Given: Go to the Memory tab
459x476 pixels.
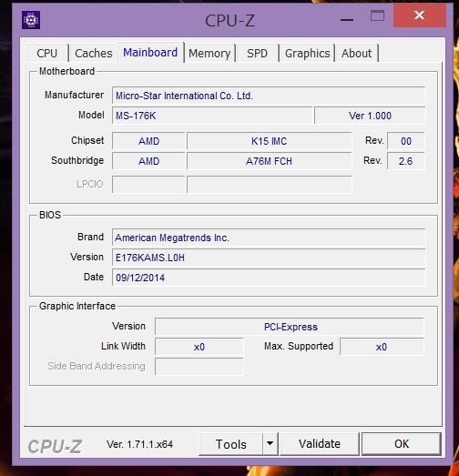Looking at the screenshot, I should pos(209,54).
